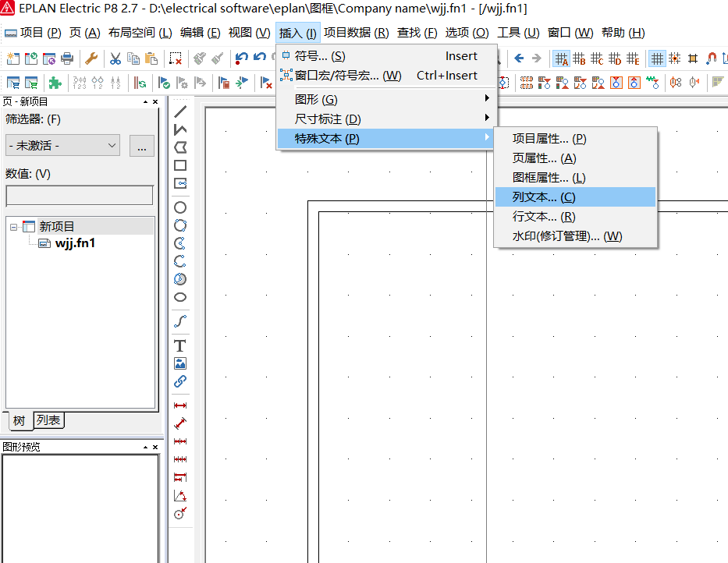Select wjj.fn1 in the project tree

75,243
